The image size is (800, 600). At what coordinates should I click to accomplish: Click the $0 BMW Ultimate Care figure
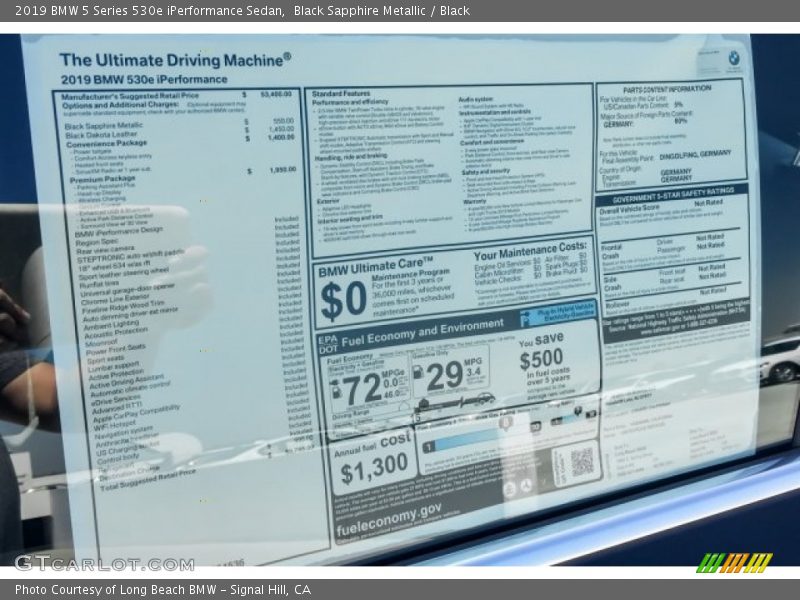(343, 299)
